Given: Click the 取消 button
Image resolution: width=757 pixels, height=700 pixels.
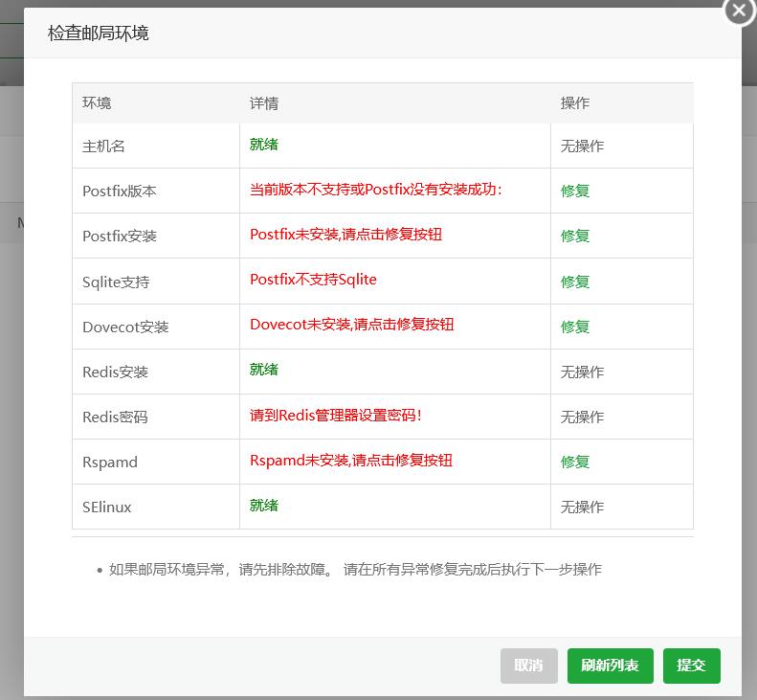Looking at the screenshot, I should [x=528, y=666].
